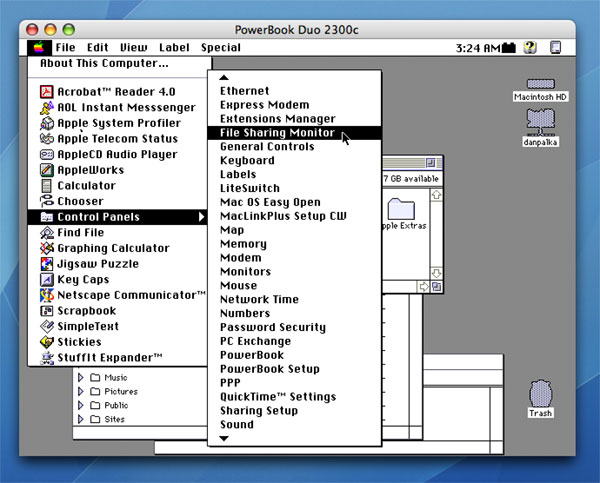This screenshot has height=483, width=600.
Task: Click the Apple Extras folder icon
Action: click(x=401, y=208)
